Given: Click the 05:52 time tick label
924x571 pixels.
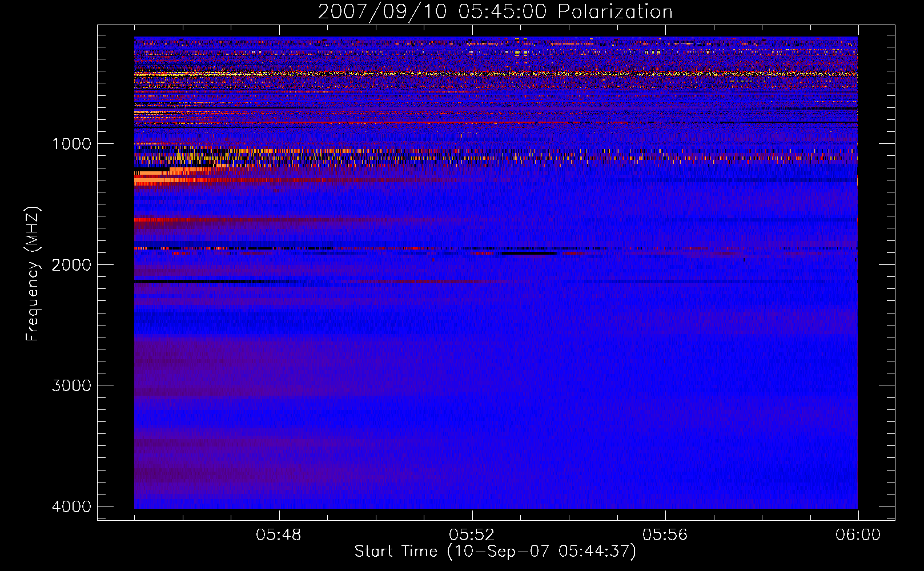Looking at the screenshot, I should pos(472,535).
